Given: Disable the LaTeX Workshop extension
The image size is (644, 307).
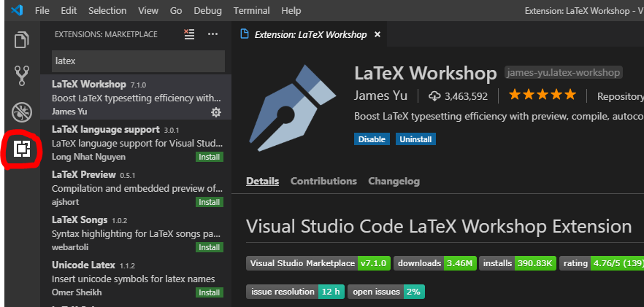Looking at the screenshot, I should pyautogui.click(x=372, y=139).
